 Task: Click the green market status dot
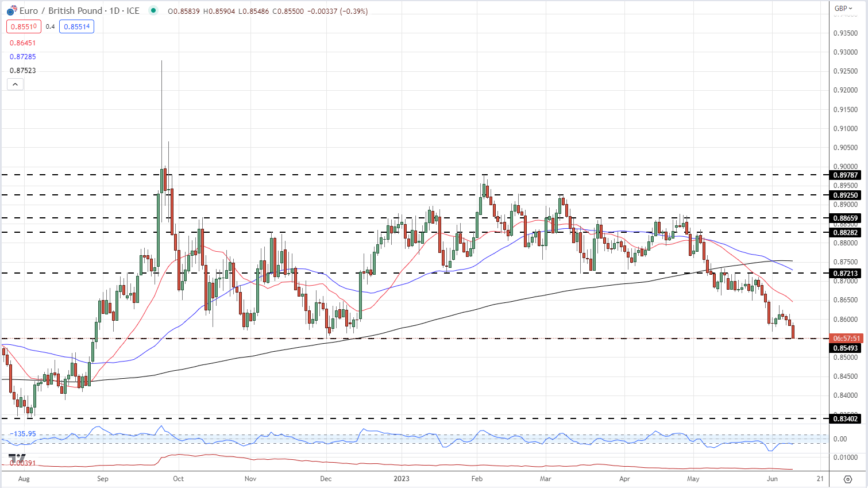pos(153,10)
